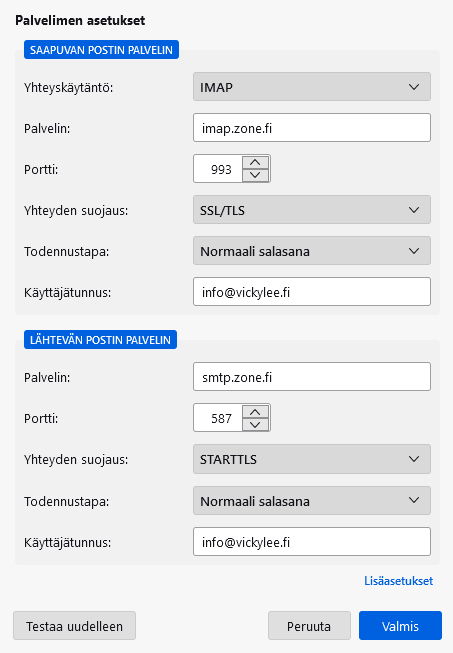Image resolution: width=453 pixels, height=653 pixels.
Task: Open the Yhteyskäytäntö IMAP dropdown
Action: pyautogui.click(x=312, y=87)
